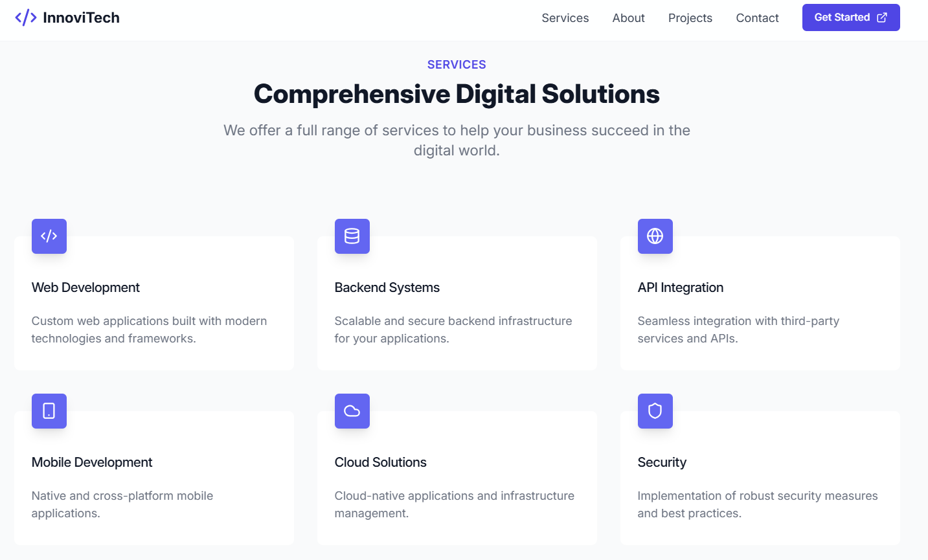Viewport: 928px width, 560px height.
Task: Select the API Integration card title
Action: pyautogui.click(x=681, y=287)
